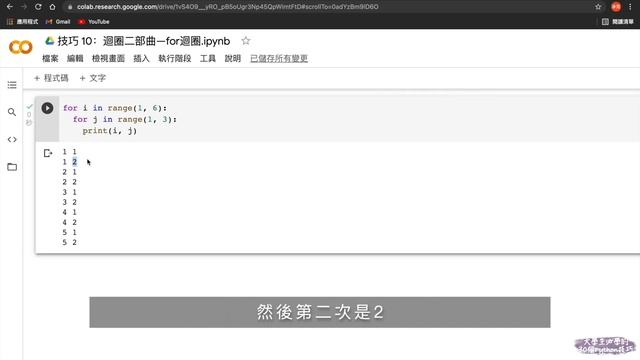Click the Colab logo
The image size is (640, 360).
click(x=20, y=47)
